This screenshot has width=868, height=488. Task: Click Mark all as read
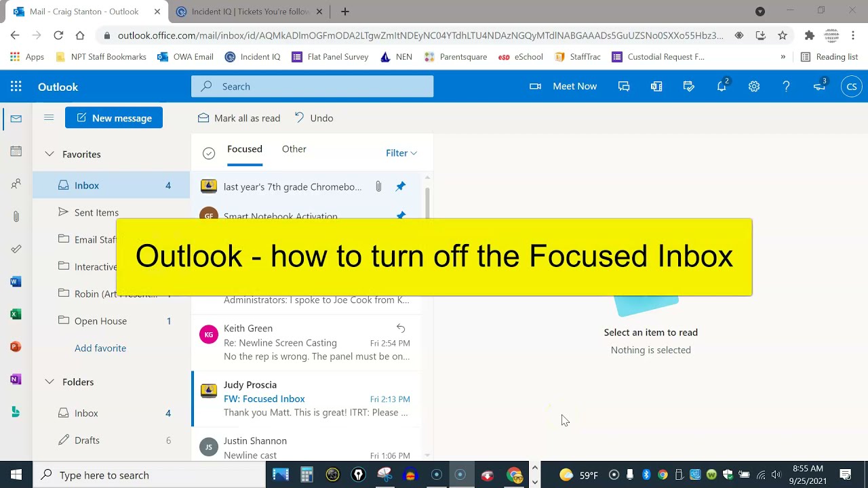239,118
